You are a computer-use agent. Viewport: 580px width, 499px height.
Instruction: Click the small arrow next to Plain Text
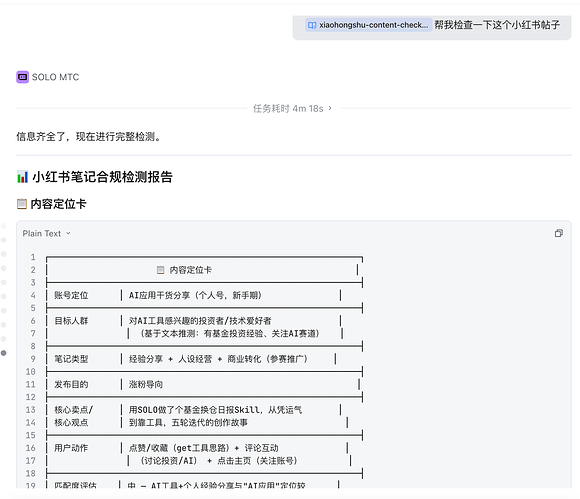(68, 233)
